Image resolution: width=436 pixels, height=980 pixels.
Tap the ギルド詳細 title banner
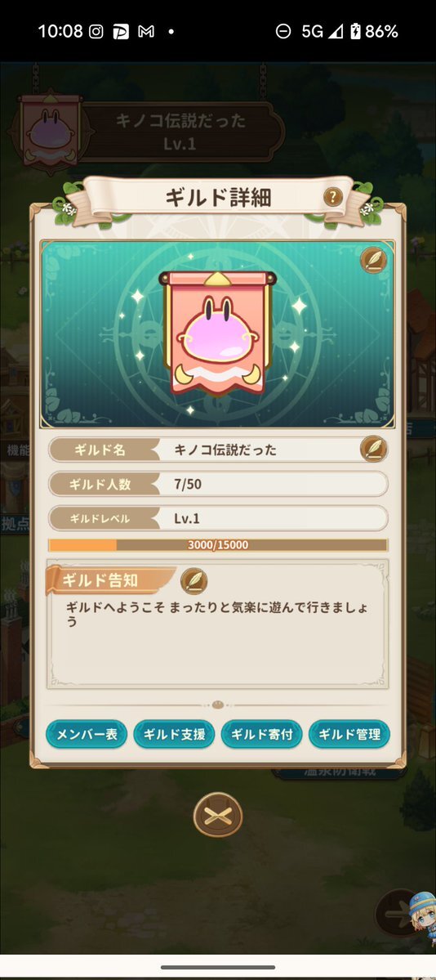pyautogui.click(x=218, y=198)
